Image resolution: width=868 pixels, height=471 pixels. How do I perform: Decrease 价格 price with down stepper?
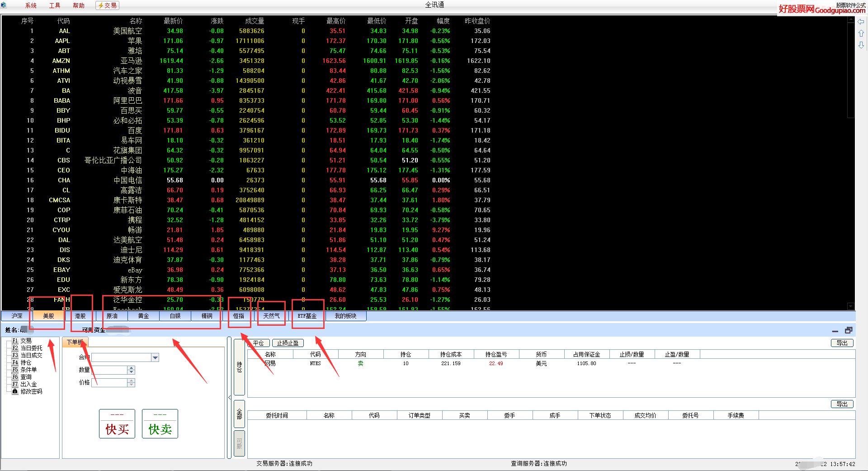point(131,385)
